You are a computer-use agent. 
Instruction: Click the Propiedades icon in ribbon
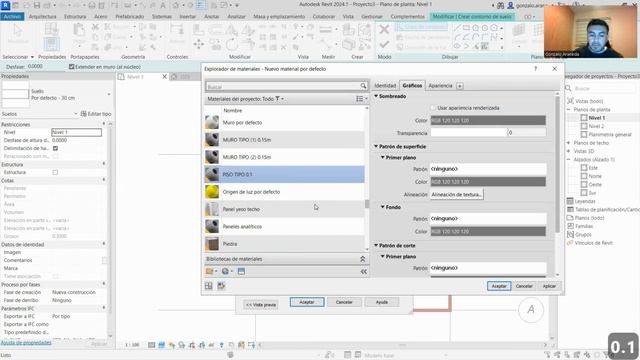tap(51, 43)
